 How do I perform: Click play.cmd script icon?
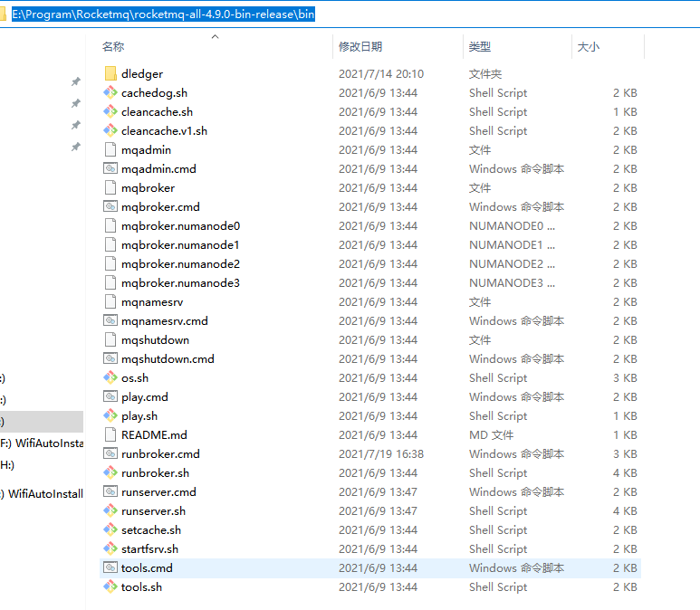[x=110, y=396]
